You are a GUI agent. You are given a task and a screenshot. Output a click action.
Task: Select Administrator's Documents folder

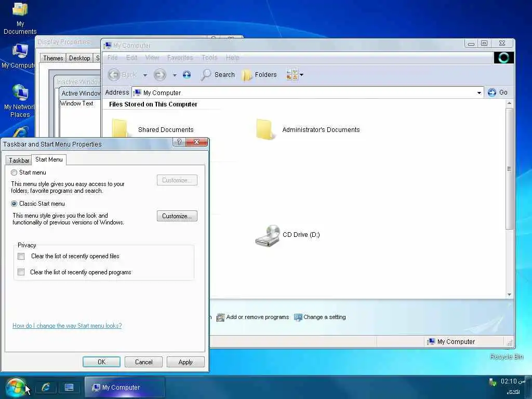pyautogui.click(x=308, y=129)
